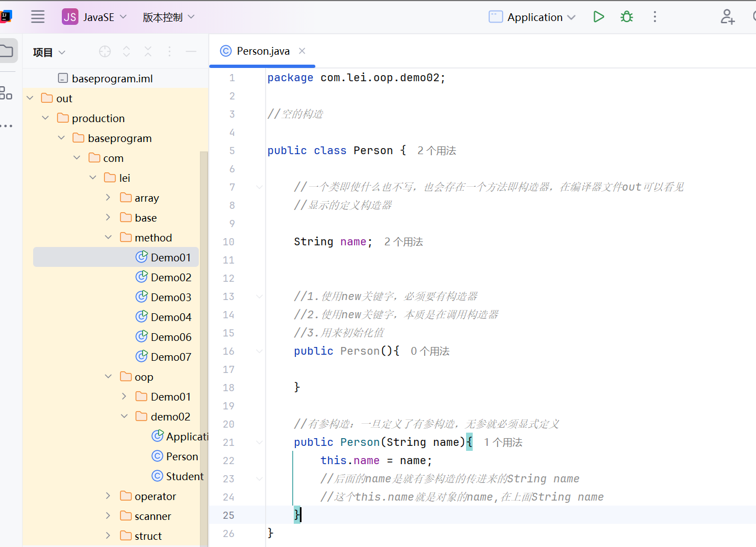Collapse the demo02 folder
Image resolution: width=756 pixels, height=547 pixels.
124,417
